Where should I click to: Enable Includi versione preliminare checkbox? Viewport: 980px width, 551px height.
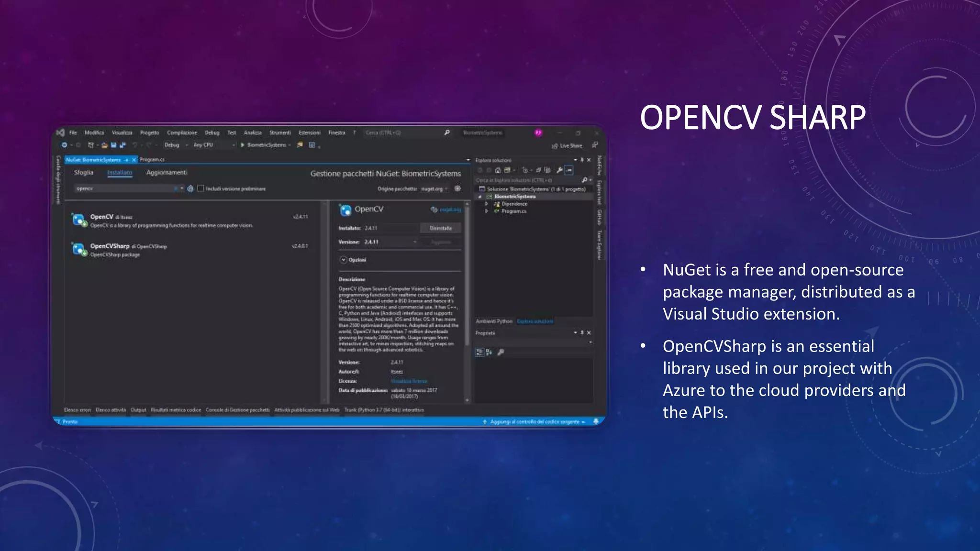(x=201, y=188)
